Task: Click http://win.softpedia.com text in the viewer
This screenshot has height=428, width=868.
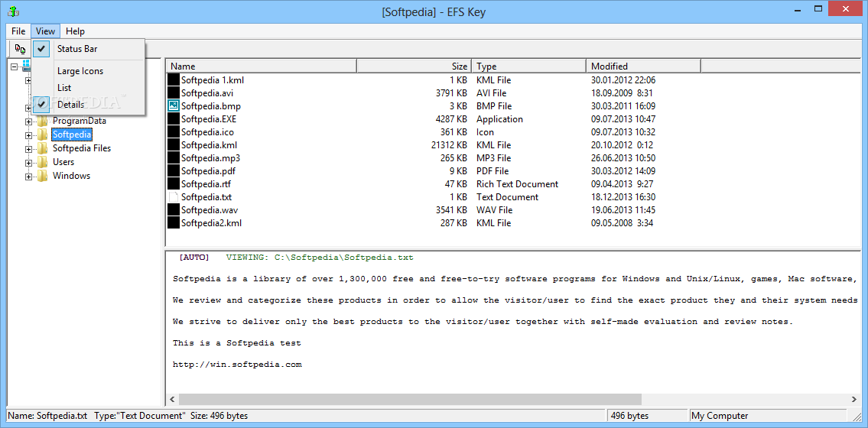Action: point(238,365)
